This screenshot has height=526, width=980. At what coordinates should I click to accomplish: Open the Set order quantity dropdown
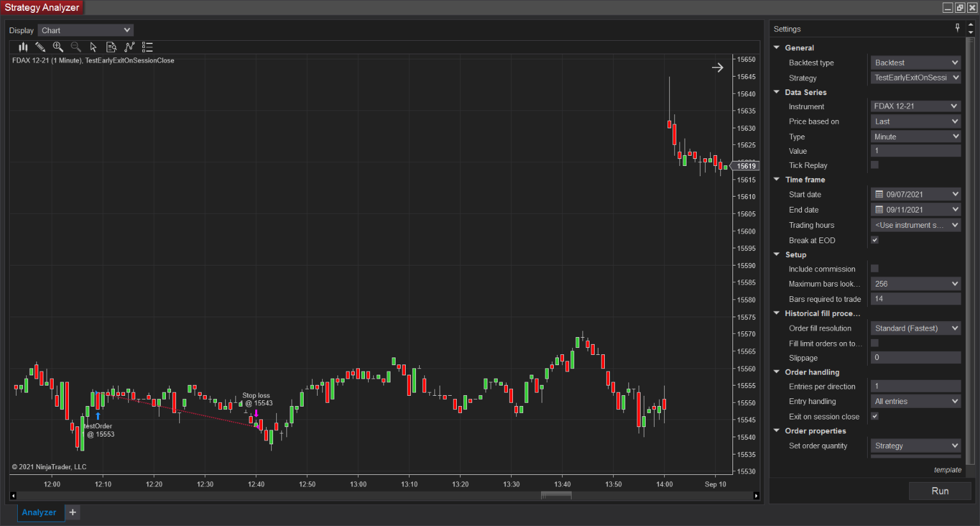[x=916, y=446]
